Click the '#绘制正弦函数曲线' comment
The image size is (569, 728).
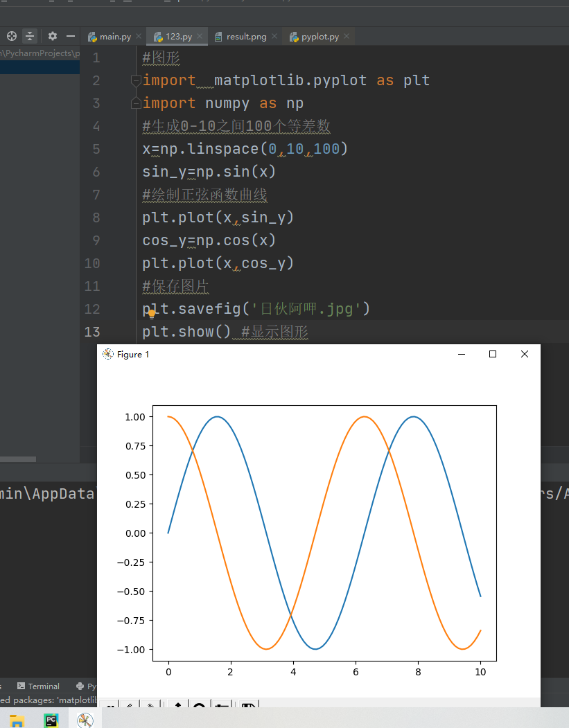coord(204,195)
